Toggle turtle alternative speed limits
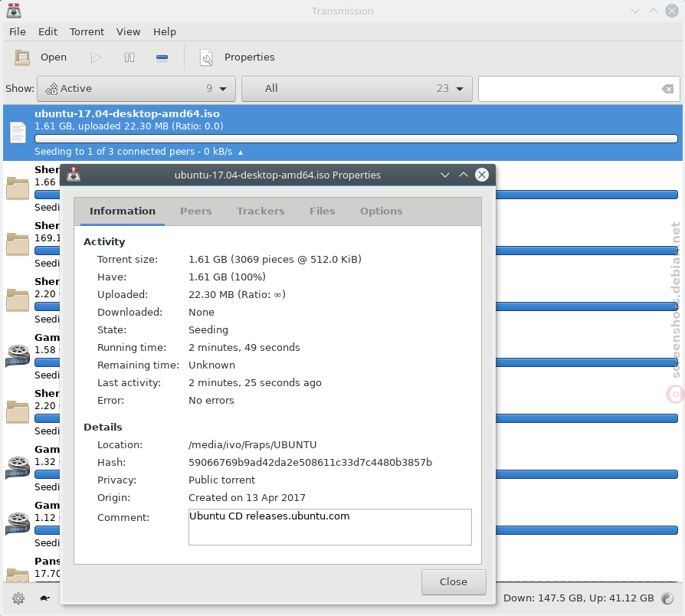 (44, 598)
